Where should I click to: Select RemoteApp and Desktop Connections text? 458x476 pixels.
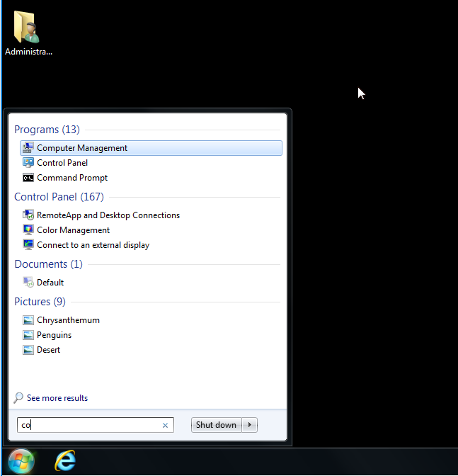pyautogui.click(x=108, y=215)
